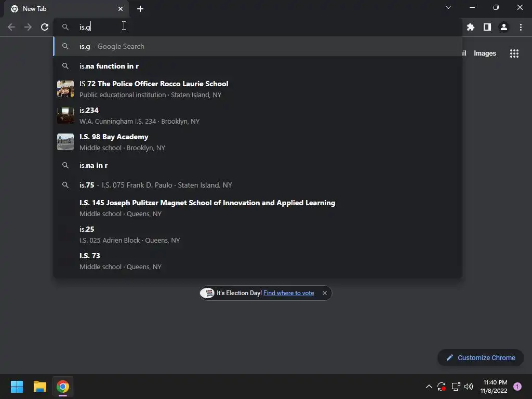This screenshot has width=532, height=399.
Task: Open the notification badge showing 1
Action: pos(517,387)
